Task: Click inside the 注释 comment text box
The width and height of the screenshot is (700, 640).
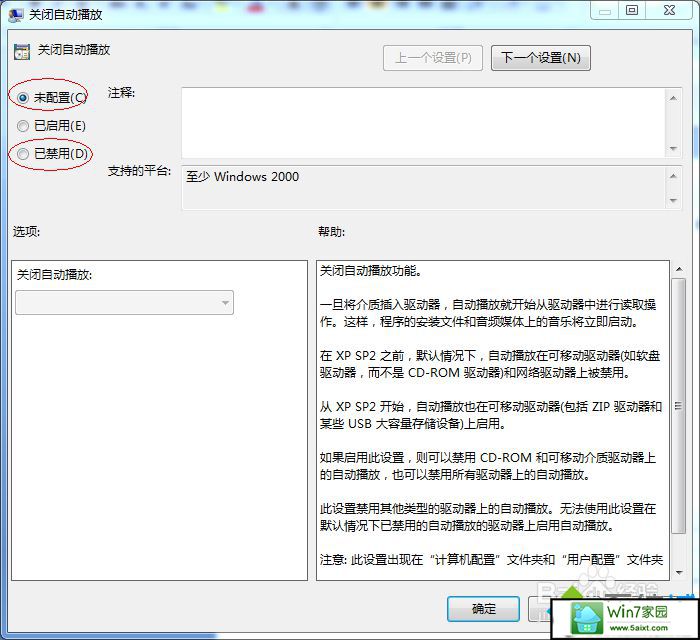Action: 423,123
